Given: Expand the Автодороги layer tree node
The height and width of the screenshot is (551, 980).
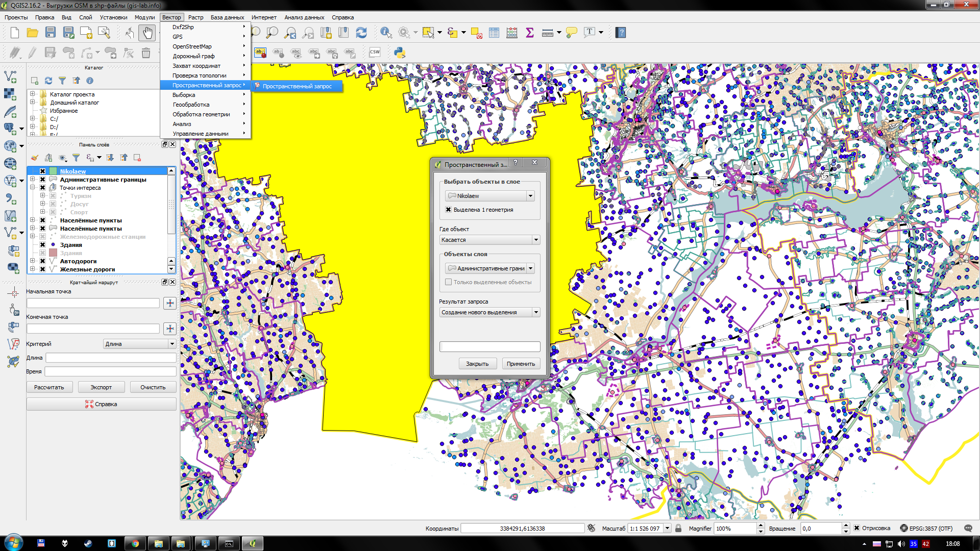Looking at the screenshot, I should [x=33, y=261].
